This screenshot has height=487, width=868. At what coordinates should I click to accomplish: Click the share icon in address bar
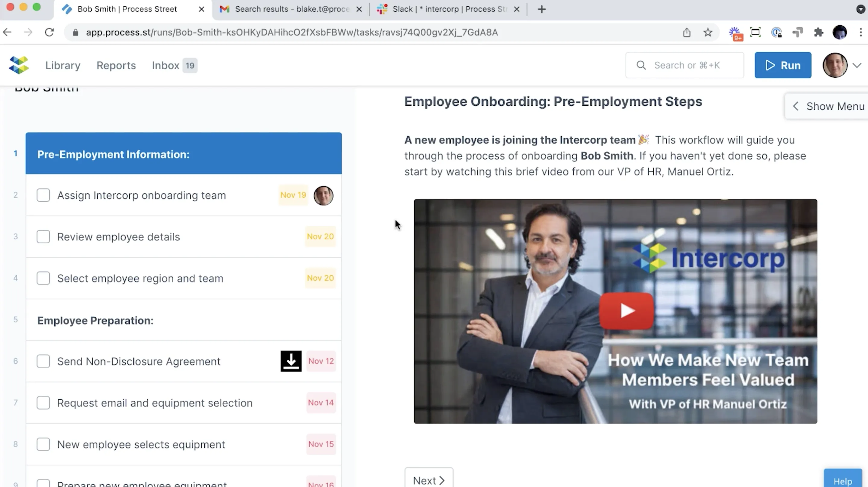pos(687,32)
